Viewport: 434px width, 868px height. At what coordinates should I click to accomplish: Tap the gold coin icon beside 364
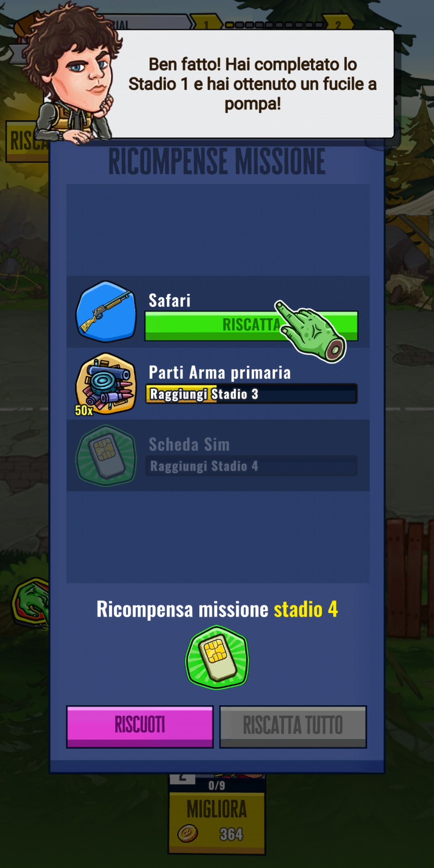pyautogui.click(x=188, y=833)
